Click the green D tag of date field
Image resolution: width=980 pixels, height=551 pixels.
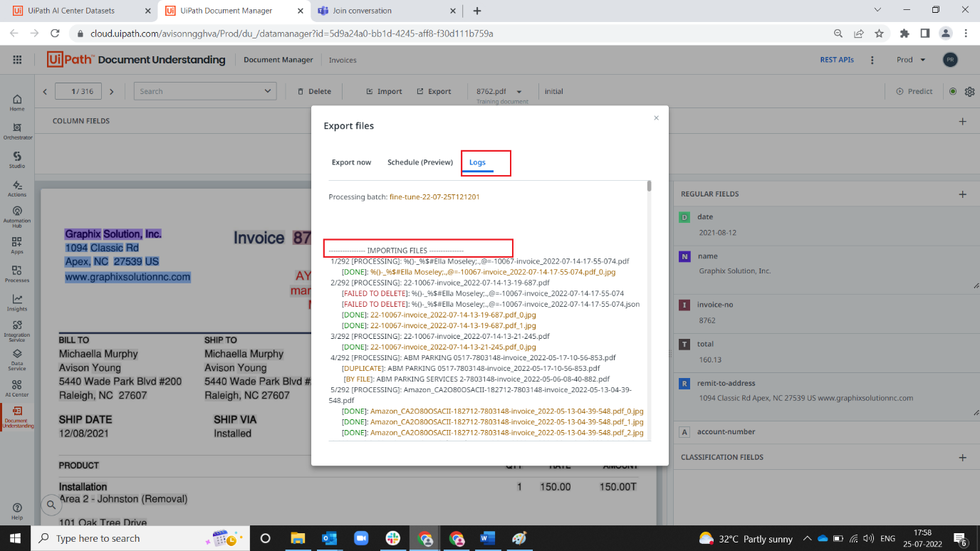[685, 217]
